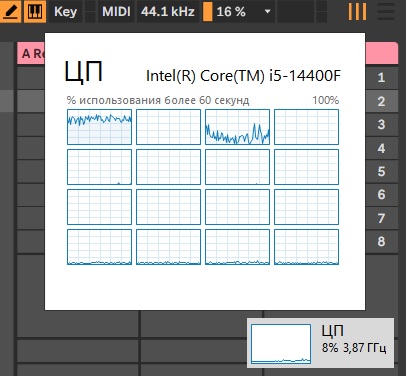This screenshot has height=376, width=406.
Task: Enable Key map mode
Action: [65, 11]
